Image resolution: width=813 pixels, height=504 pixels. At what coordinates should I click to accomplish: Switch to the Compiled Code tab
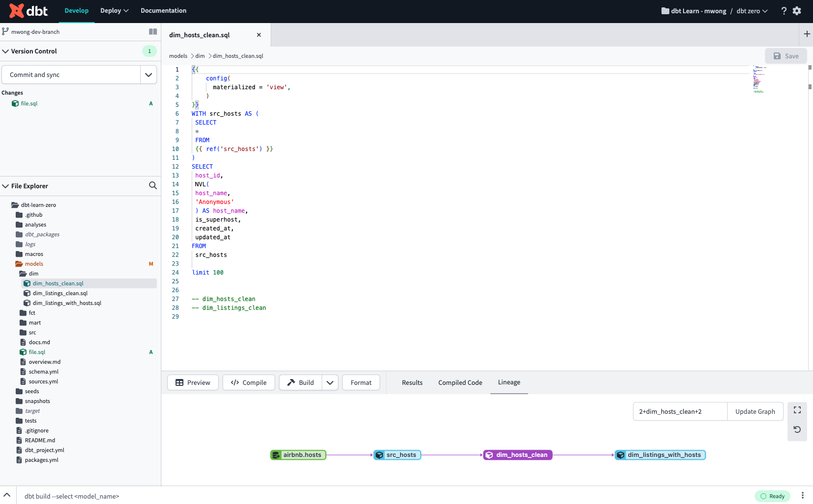459,382
